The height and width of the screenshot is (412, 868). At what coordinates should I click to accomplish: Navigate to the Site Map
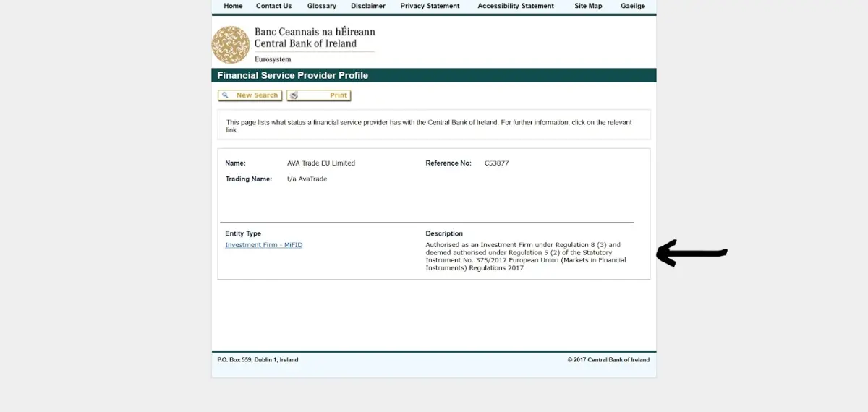(588, 6)
